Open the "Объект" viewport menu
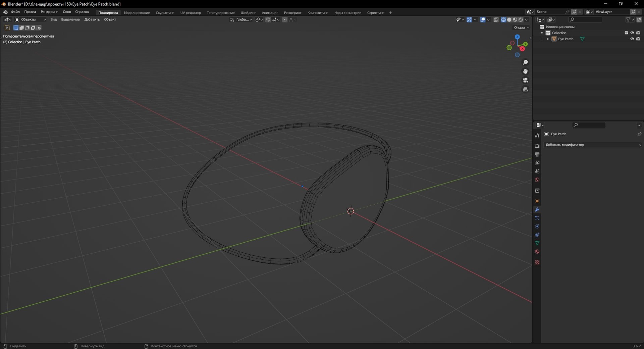644x349 pixels. coord(110,20)
